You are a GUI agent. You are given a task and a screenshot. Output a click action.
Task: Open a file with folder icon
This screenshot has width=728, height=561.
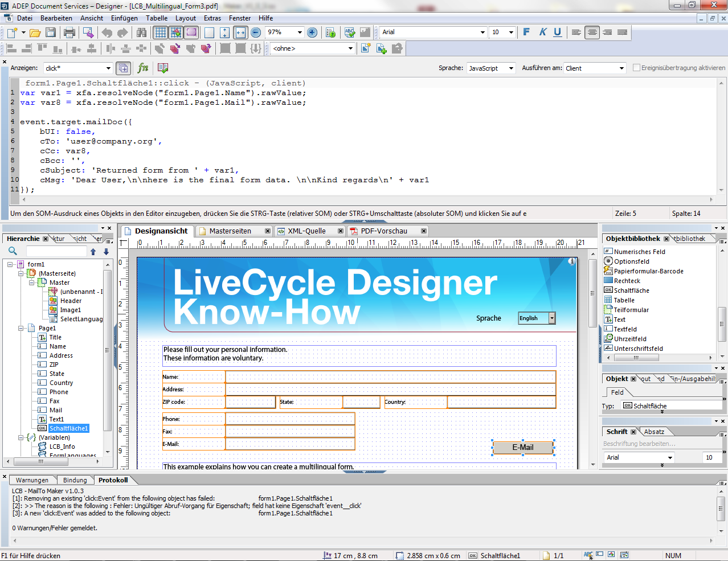click(x=35, y=32)
